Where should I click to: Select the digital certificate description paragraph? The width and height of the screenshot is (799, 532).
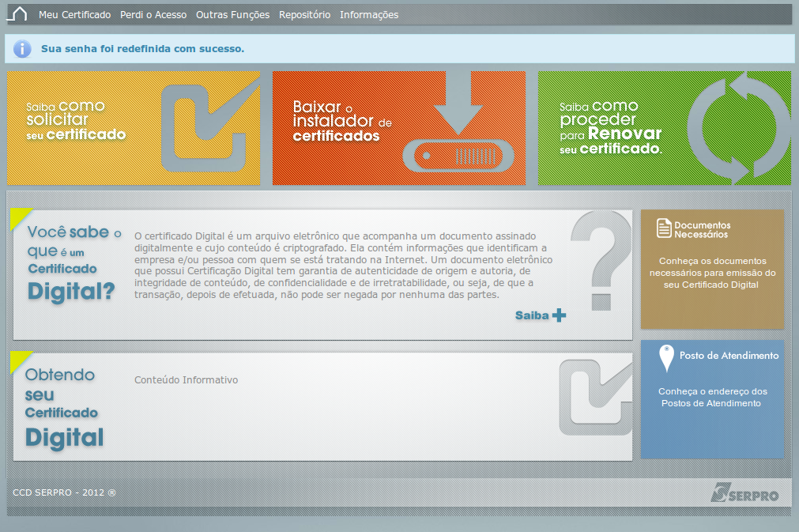pos(344,266)
